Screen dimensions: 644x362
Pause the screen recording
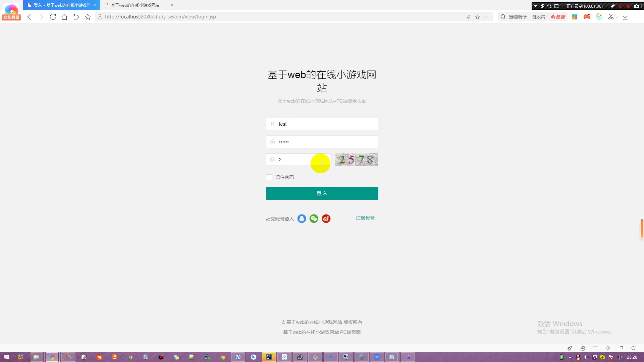pyautogui.click(x=621, y=6)
